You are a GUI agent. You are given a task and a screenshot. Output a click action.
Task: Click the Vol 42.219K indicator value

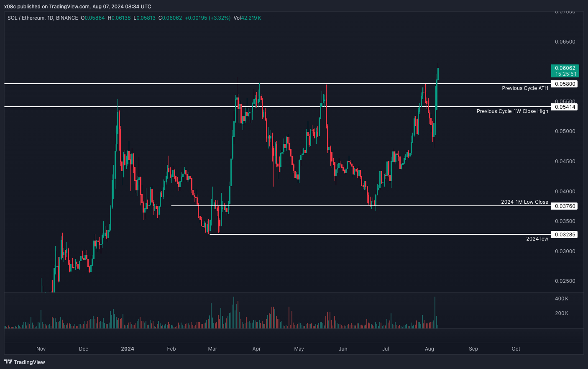coord(247,18)
